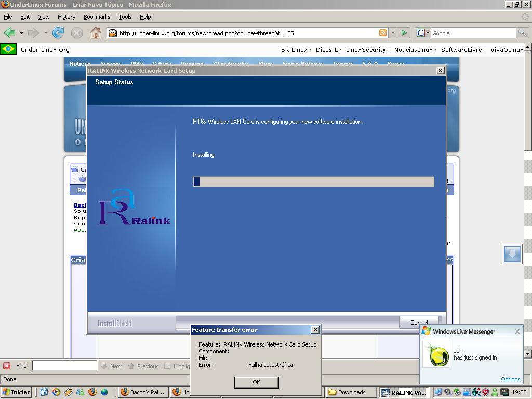This screenshot has height=399, width=532.
Task: Click the network connection tray icon
Action: click(438, 392)
